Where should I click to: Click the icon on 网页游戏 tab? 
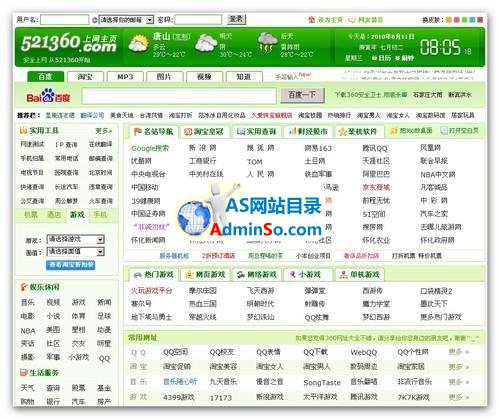pos(189,275)
